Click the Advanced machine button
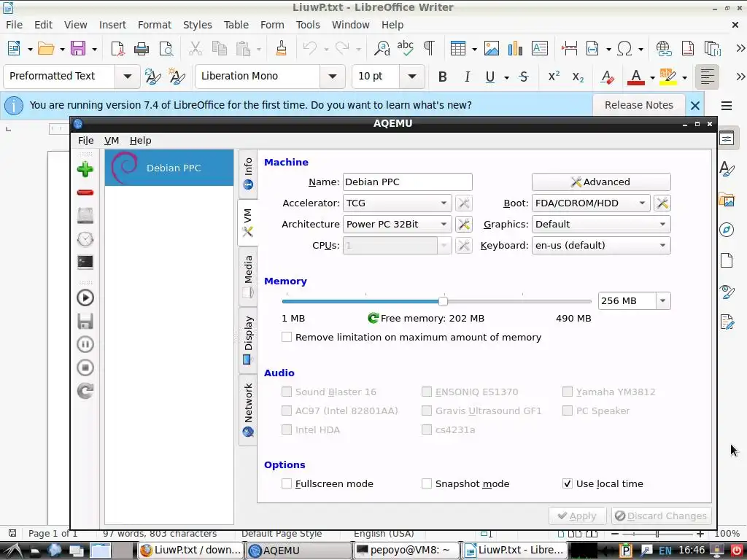Screen dimensions: 747x560 coord(601,182)
